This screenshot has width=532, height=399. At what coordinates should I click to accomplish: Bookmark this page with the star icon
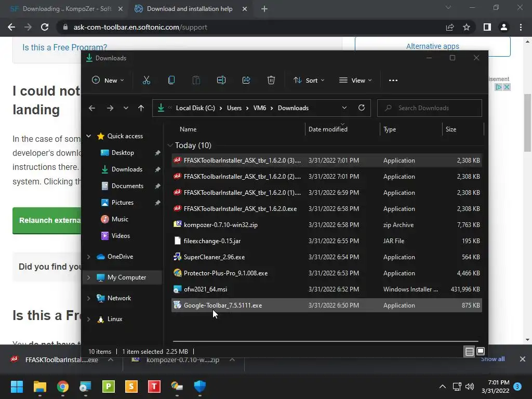click(x=467, y=27)
